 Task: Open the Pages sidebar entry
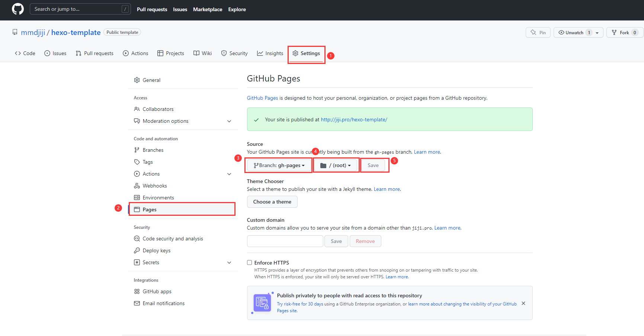click(x=183, y=209)
